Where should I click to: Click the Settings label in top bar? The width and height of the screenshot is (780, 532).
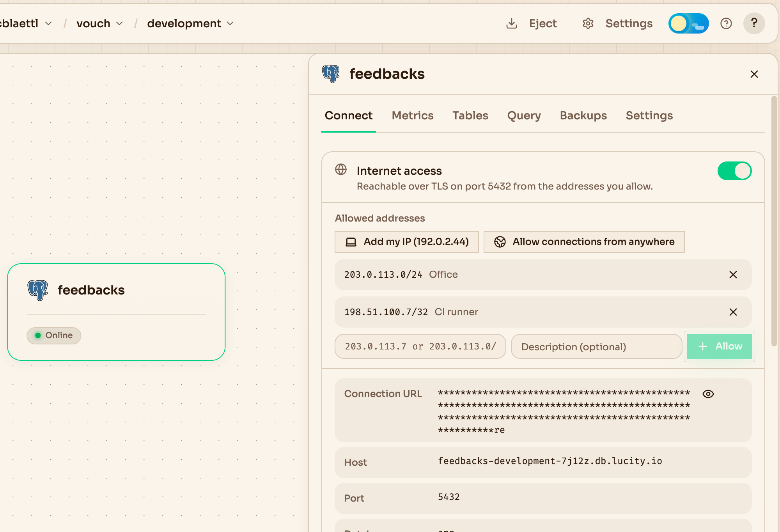click(x=629, y=23)
